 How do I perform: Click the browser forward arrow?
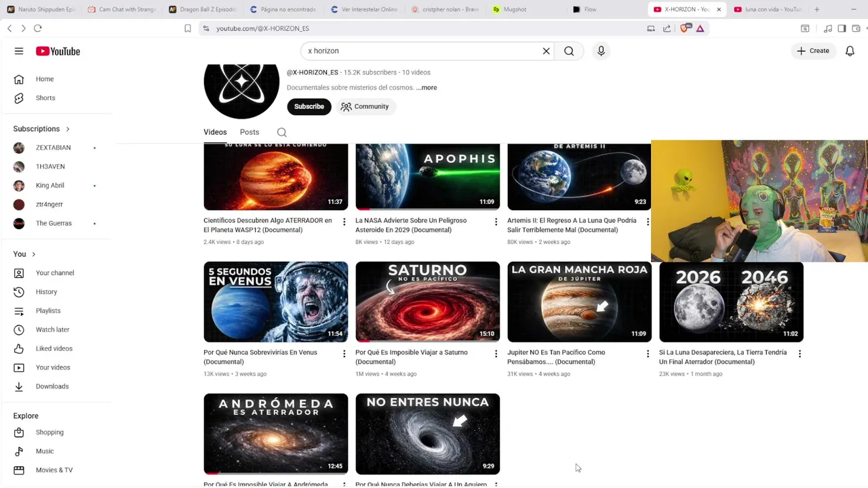(x=23, y=28)
